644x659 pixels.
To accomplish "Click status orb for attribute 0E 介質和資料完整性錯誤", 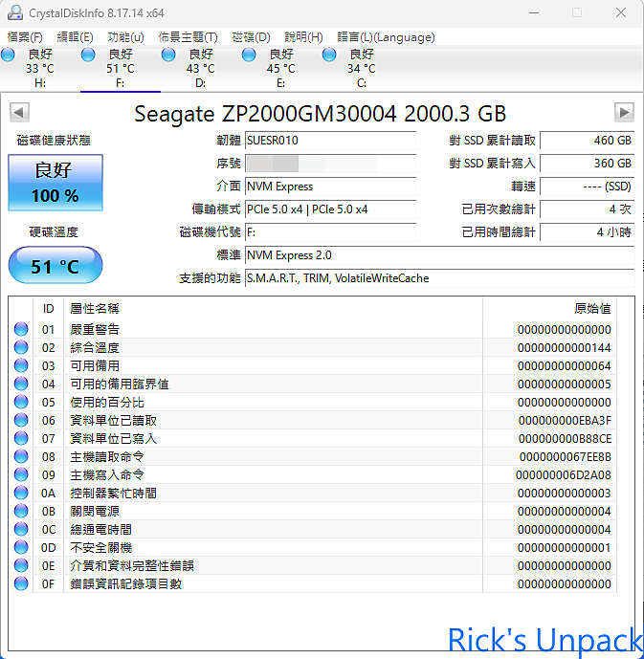I will pyautogui.click(x=21, y=565).
